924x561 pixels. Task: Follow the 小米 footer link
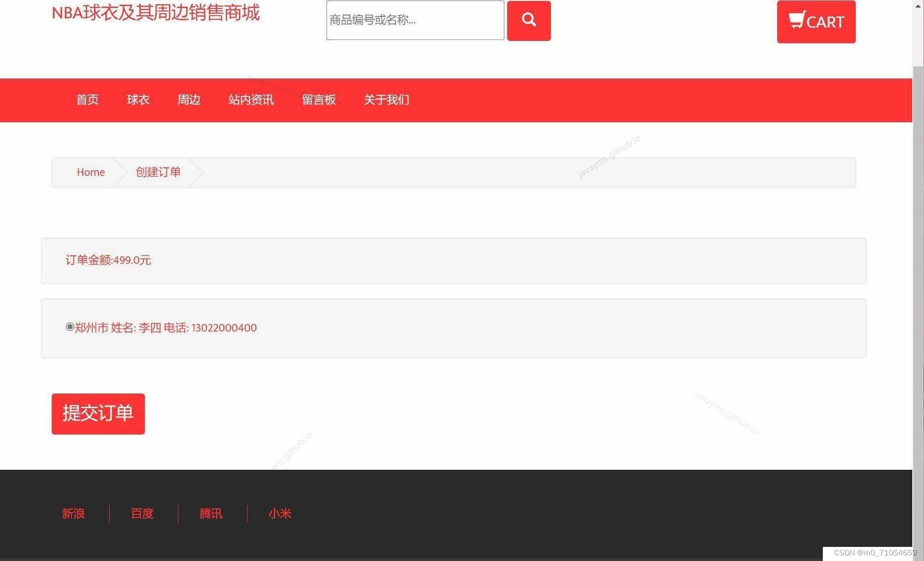(280, 514)
